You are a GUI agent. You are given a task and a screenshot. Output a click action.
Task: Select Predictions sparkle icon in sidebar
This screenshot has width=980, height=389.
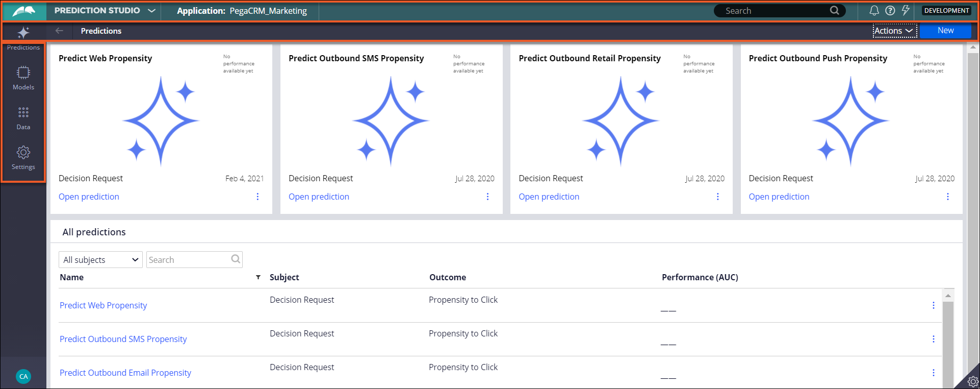point(23,33)
